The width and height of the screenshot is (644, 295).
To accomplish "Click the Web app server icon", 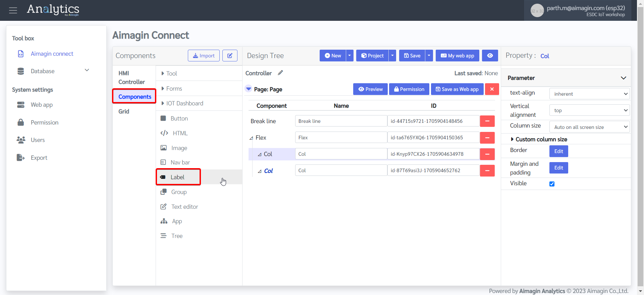I will click(21, 105).
